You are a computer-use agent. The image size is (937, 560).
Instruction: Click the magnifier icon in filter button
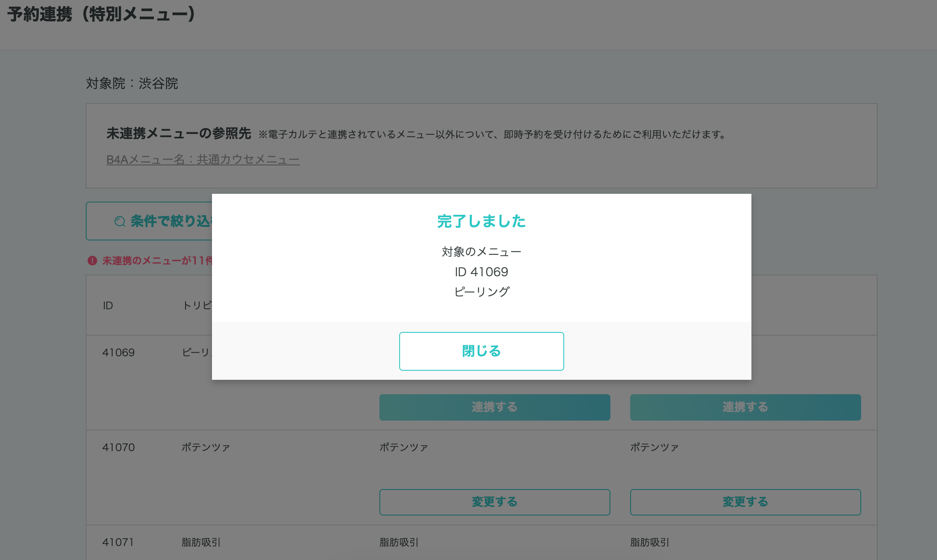click(x=120, y=221)
